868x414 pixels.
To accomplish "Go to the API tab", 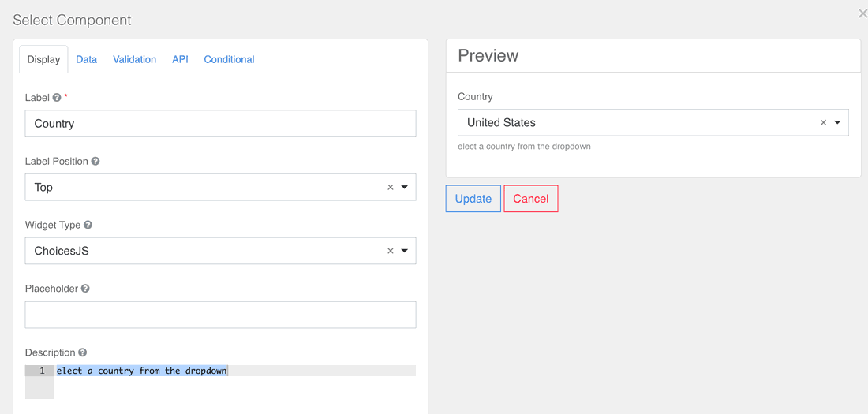I will 180,60.
